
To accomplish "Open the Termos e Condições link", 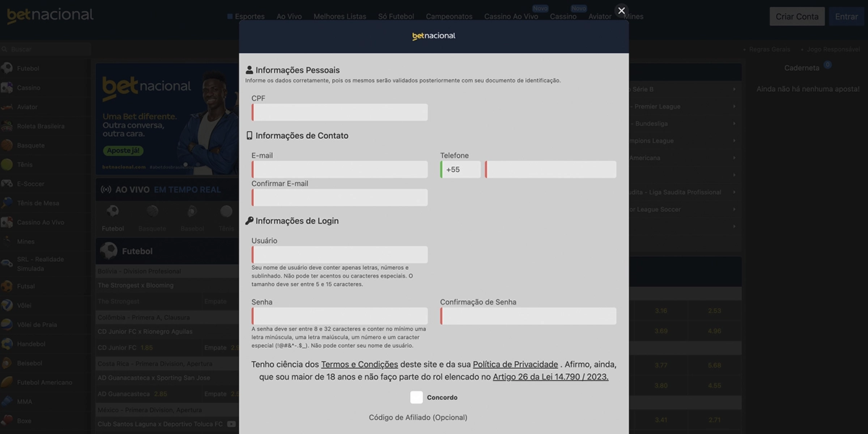I will coord(359,365).
